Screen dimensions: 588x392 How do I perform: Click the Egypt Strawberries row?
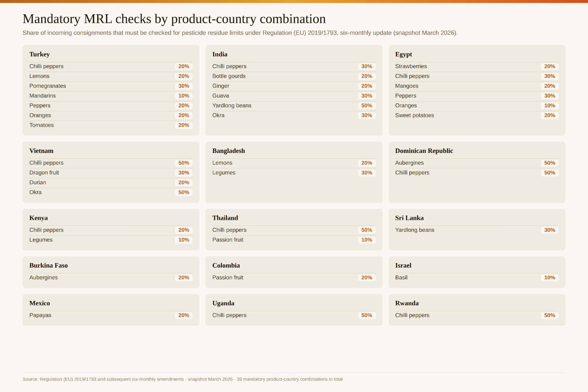pos(477,66)
